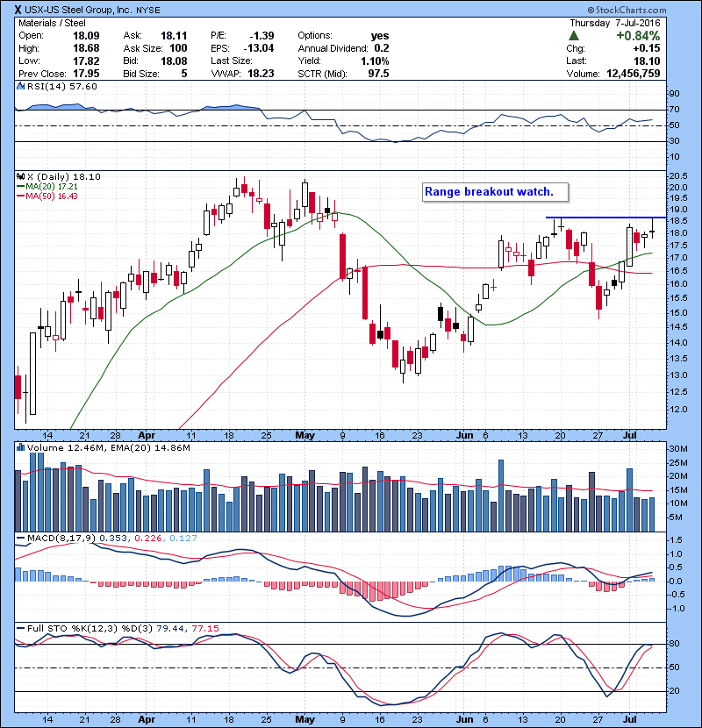
Task: Click the MACD value 0.353
Action: tap(113, 539)
